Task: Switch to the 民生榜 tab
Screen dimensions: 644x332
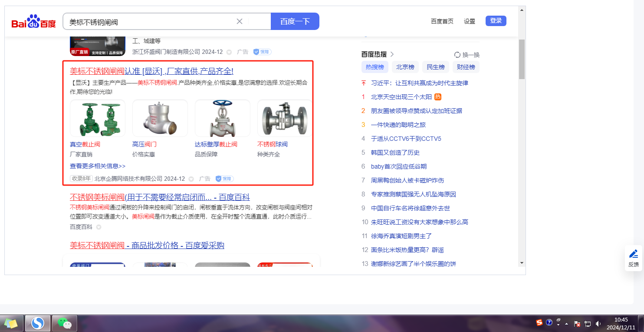Action: pyautogui.click(x=436, y=67)
